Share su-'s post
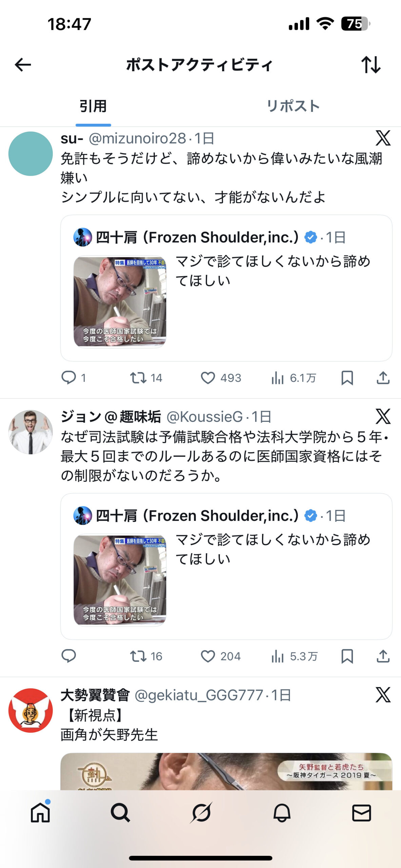The image size is (401, 868). 383,378
